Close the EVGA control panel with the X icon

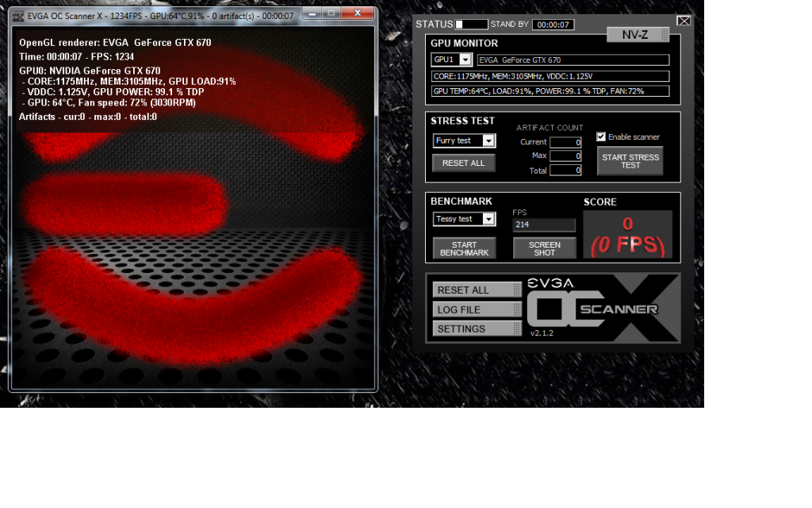click(684, 21)
